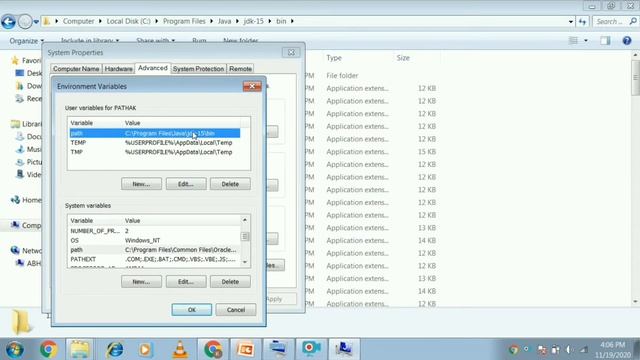The width and height of the screenshot is (640, 360).
Task: Click New under user variables
Action: point(141,184)
